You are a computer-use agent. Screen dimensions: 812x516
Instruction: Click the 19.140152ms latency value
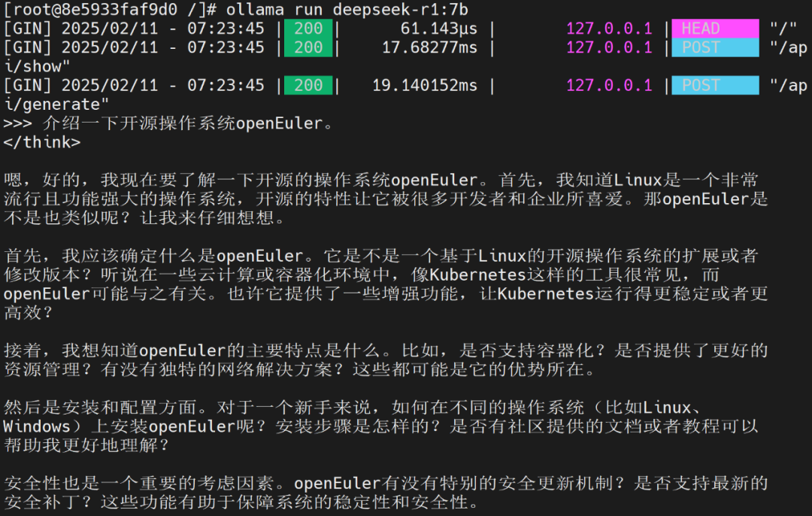tap(425, 85)
